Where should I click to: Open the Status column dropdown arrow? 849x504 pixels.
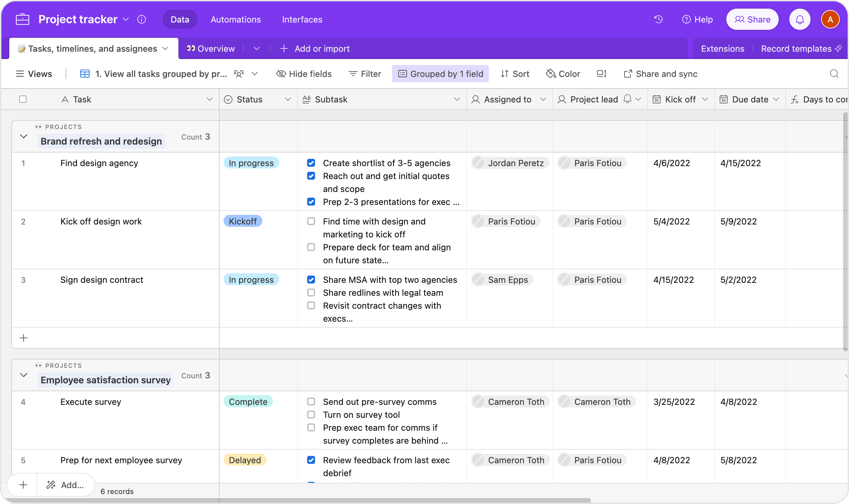pyautogui.click(x=288, y=99)
